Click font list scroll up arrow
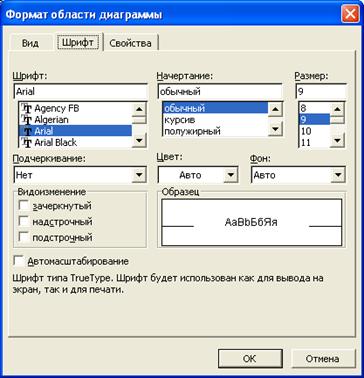Screen dimensions: 364x378 click(x=139, y=109)
